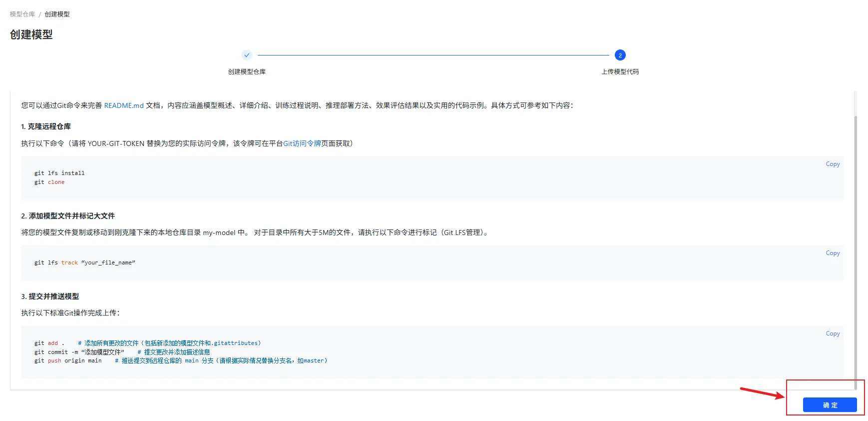Click the git commit -m code line

click(x=122, y=352)
